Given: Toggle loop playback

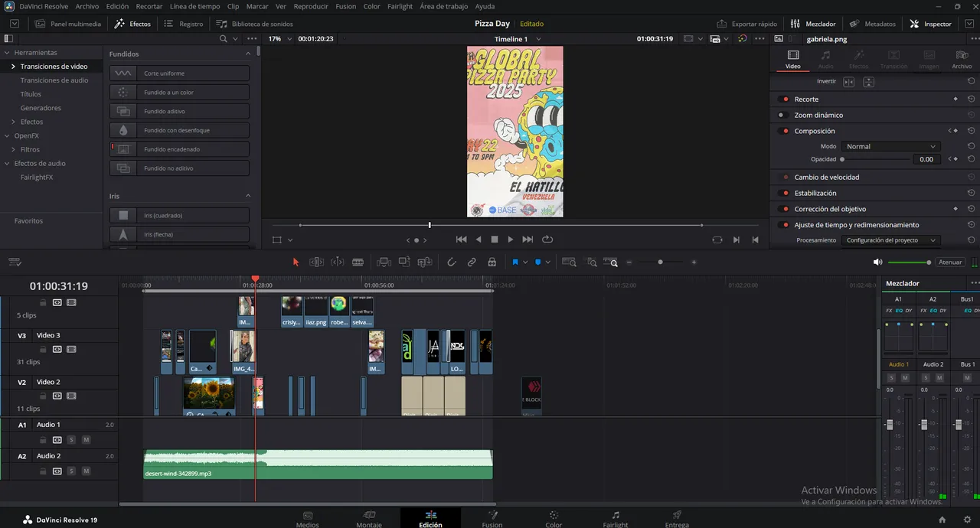Looking at the screenshot, I should (x=547, y=240).
